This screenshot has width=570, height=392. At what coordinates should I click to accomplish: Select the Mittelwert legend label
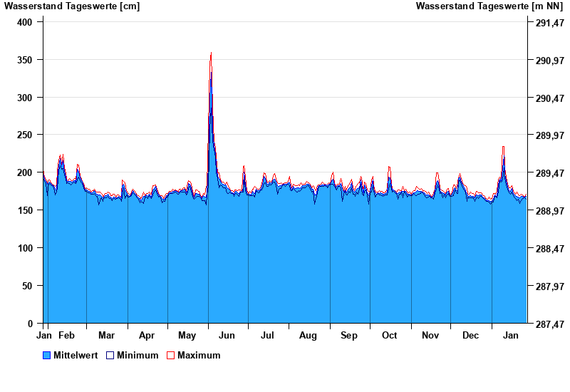click(76, 356)
